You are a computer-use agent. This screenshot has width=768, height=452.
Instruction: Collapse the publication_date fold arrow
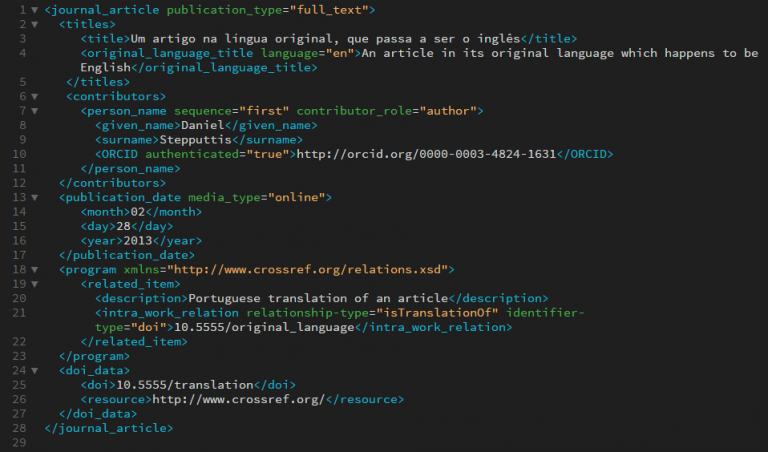(x=35, y=198)
